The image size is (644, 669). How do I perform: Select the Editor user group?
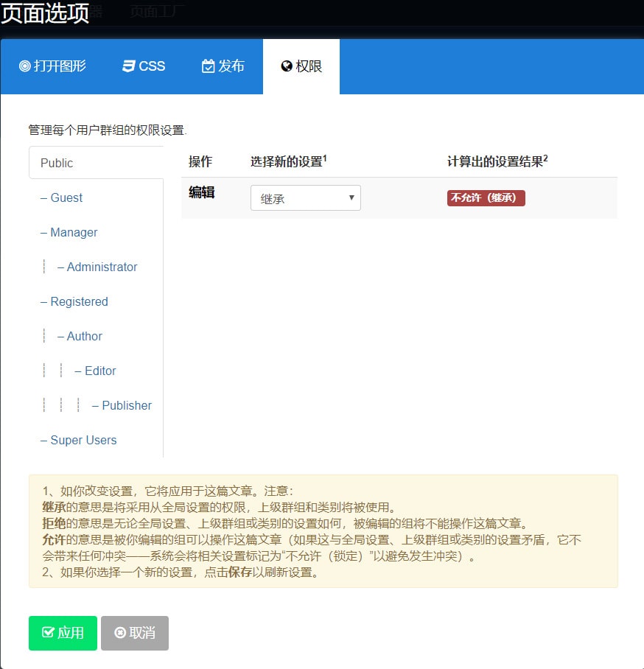coord(97,371)
